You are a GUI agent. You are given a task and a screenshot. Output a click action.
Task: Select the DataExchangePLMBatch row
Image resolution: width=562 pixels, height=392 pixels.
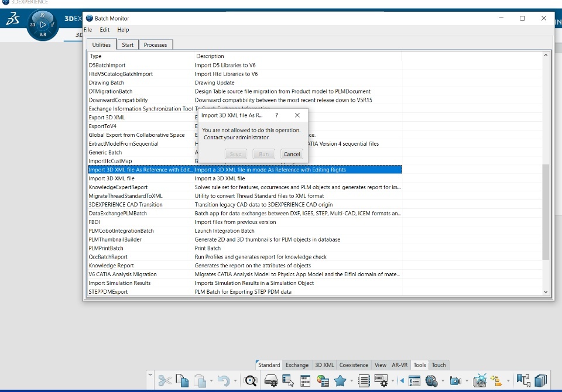245,213
